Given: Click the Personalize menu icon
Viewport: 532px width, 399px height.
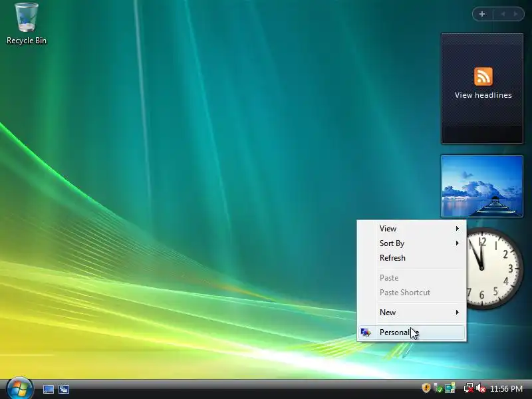Looking at the screenshot, I should click(365, 332).
